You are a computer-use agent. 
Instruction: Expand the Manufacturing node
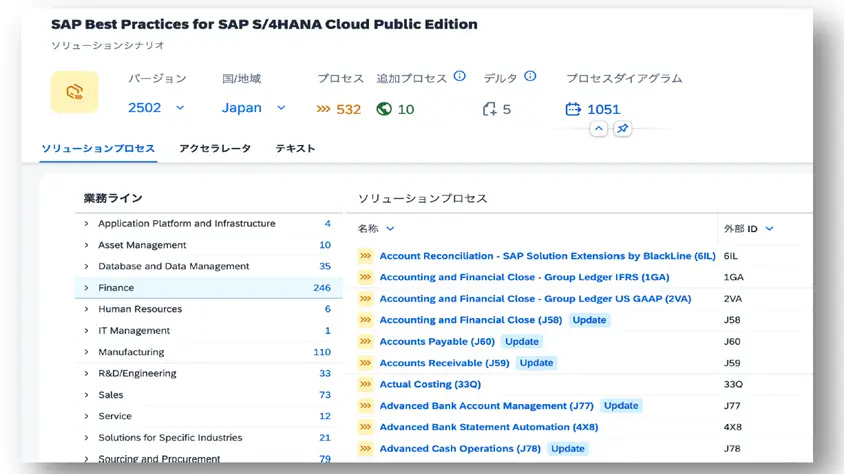click(x=86, y=352)
